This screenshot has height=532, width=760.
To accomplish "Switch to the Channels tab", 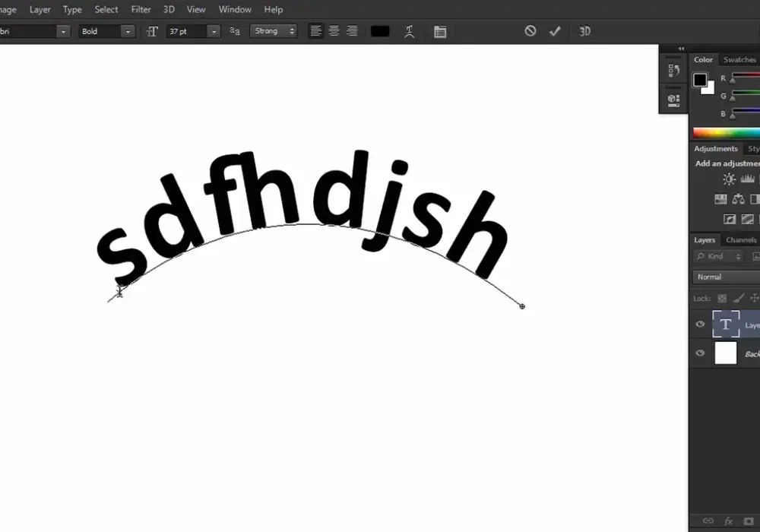I will pos(740,240).
